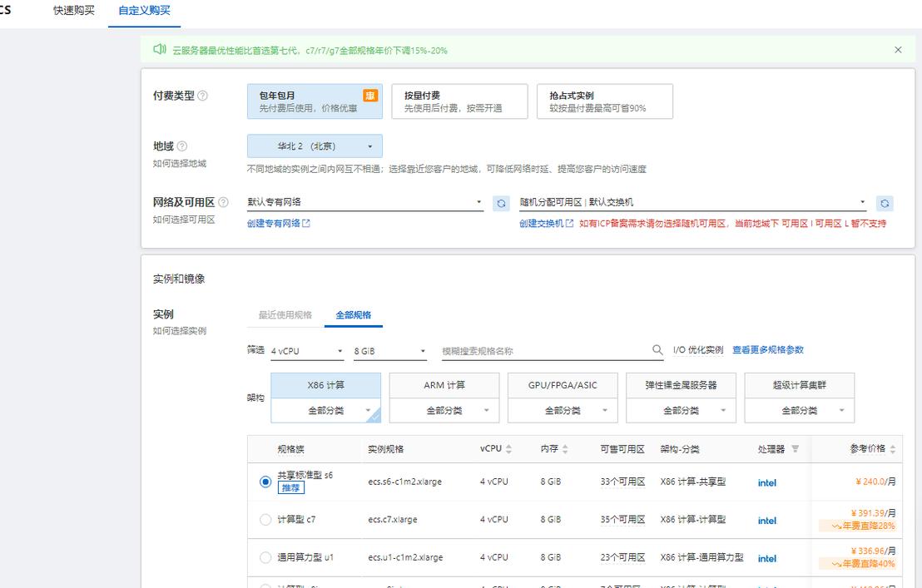The height and width of the screenshot is (588, 922).
Task: Expand 全部分类 under GPU/FPGA/ASIC
Action: pos(563,411)
